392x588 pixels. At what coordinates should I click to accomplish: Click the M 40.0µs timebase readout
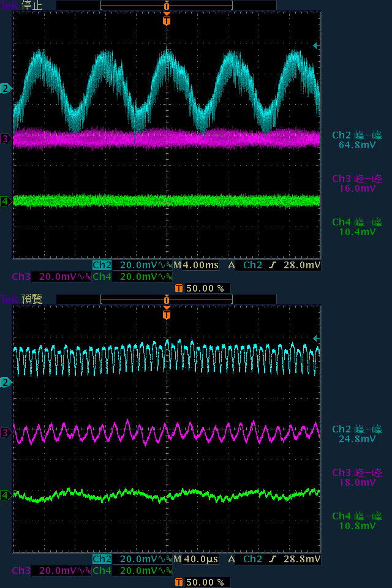pos(196,559)
